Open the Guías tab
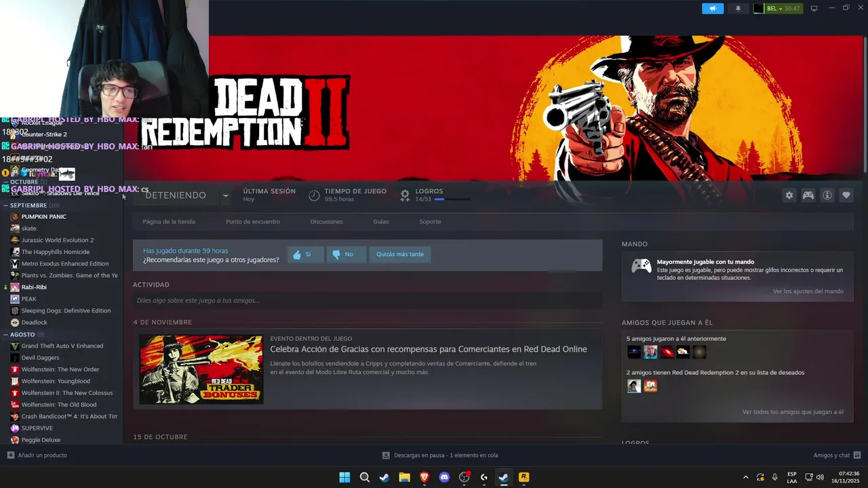 [381, 222]
